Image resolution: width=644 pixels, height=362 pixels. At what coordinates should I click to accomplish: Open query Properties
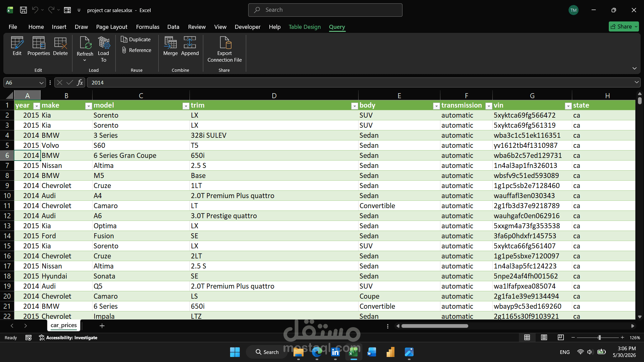click(x=39, y=46)
